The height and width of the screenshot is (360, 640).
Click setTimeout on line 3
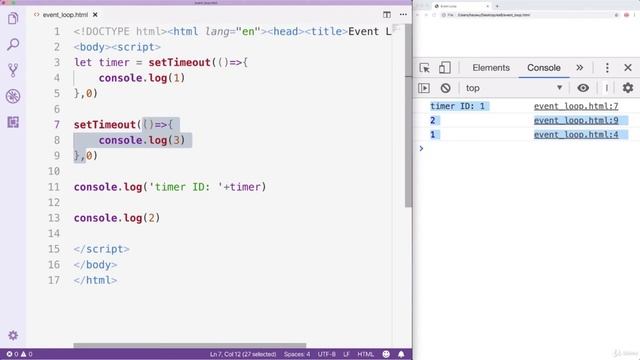point(180,62)
